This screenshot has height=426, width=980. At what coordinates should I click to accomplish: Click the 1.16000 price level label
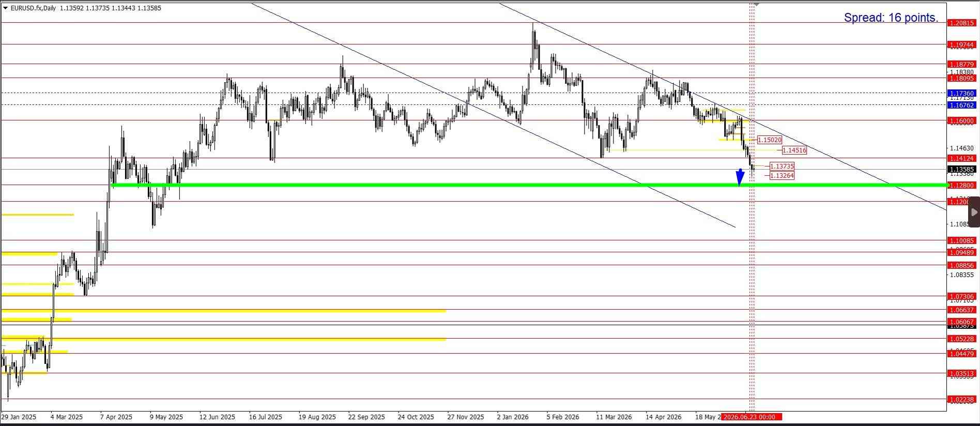pyautogui.click(x=962, y=121)
